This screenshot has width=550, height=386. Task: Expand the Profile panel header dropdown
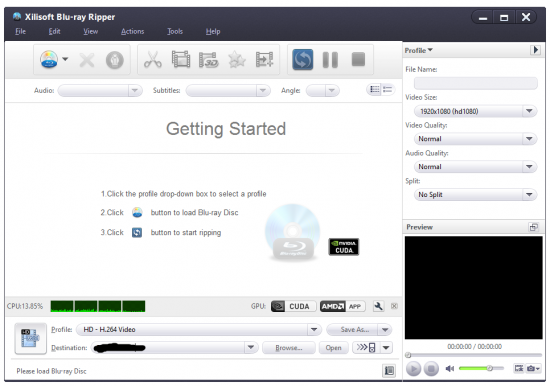(x=418, y=50)
